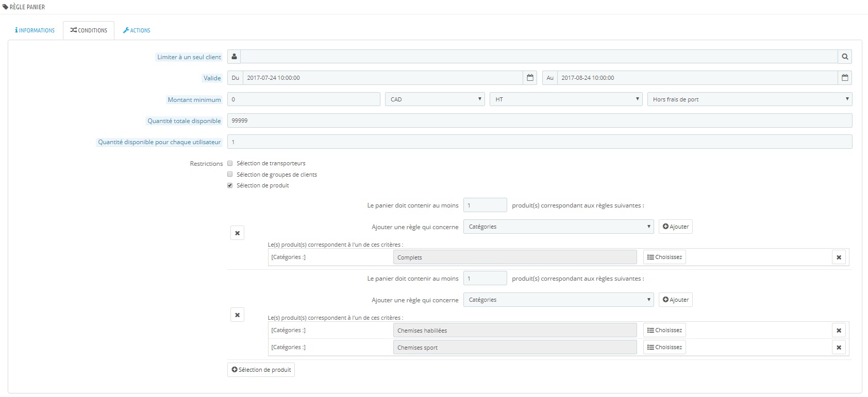The height and width of the screenshot is (397, 868).
Task: Click the Au end date field
Action: [x=697, y=78]
